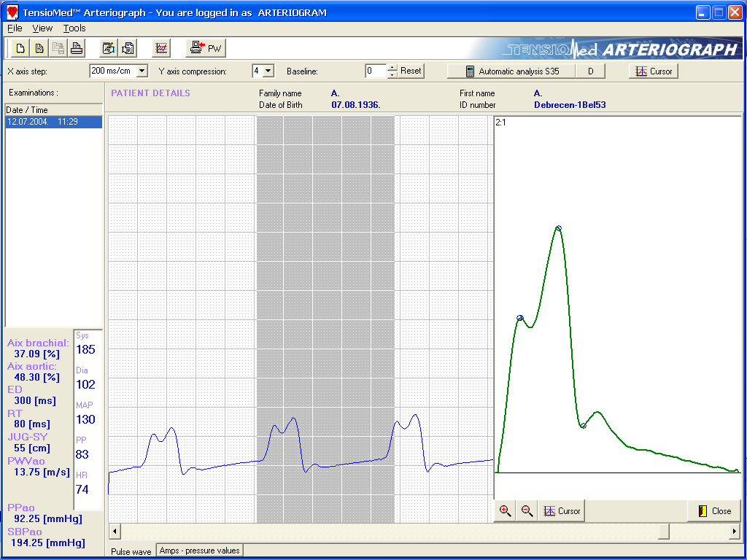Switch to the Pulse wave tab

tap(131, 551)
